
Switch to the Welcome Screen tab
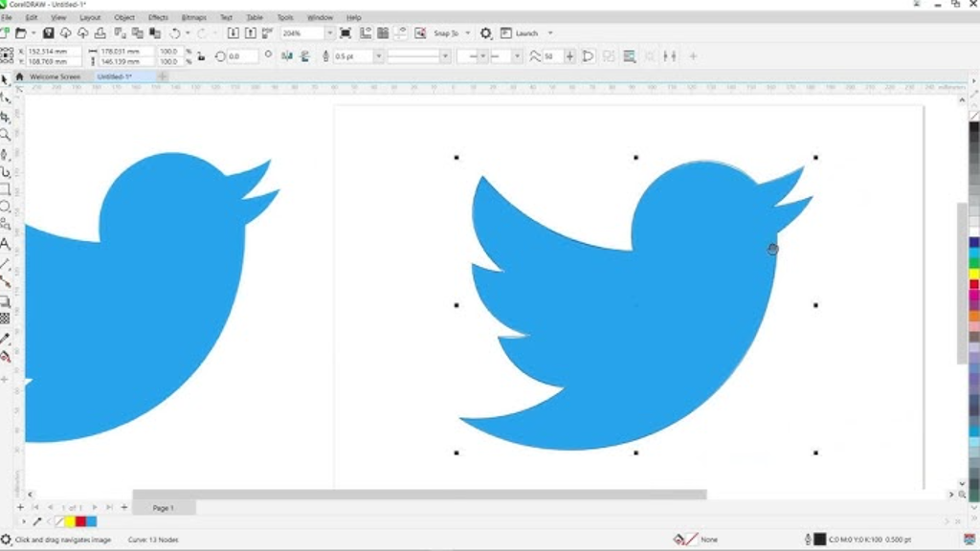point(55,77)
